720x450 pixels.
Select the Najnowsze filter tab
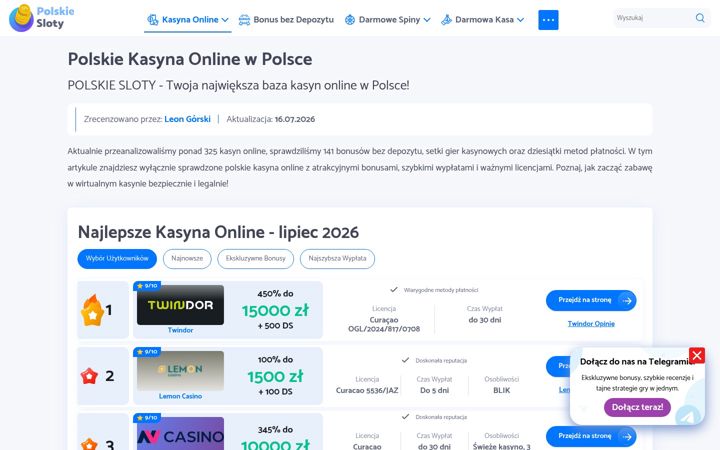click(187, 259)
